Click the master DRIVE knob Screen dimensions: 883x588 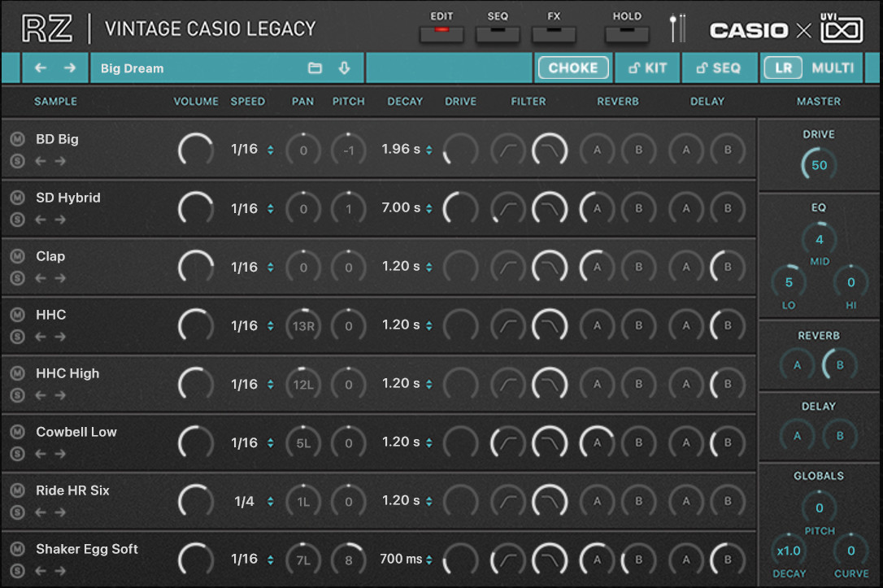click(x=819, y=165)
